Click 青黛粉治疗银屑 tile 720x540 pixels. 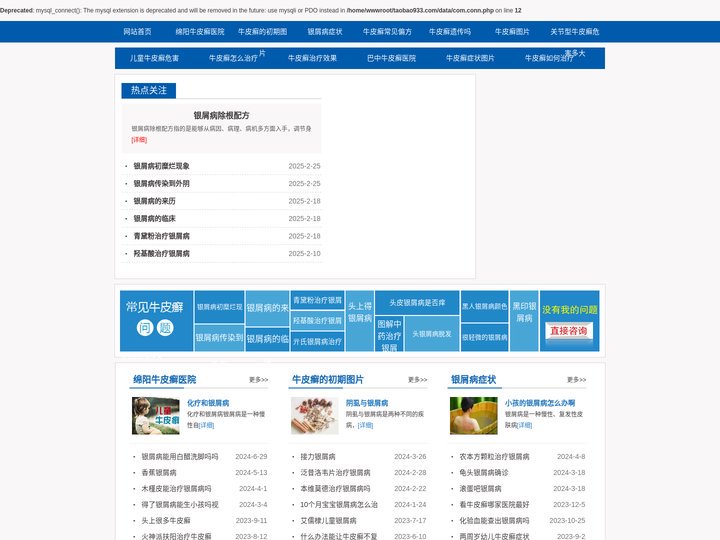(317, 300)
